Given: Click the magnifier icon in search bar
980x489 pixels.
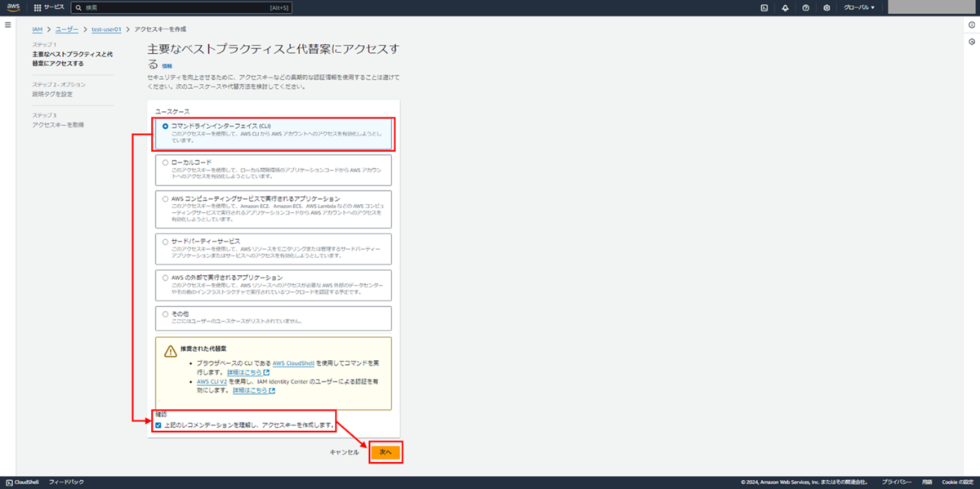Looking at the screenshot, I should tap(78, 7).
